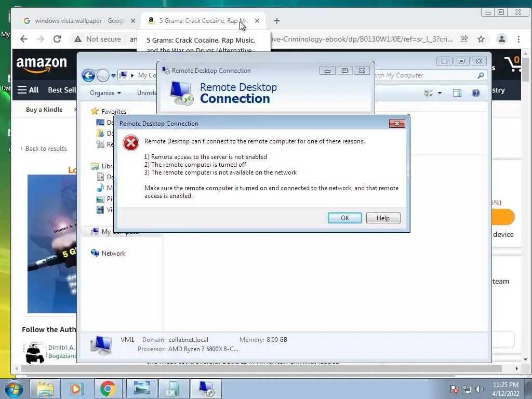Click the Desktop icon under Favorites

pyautogui.click(x=100, y=122)
